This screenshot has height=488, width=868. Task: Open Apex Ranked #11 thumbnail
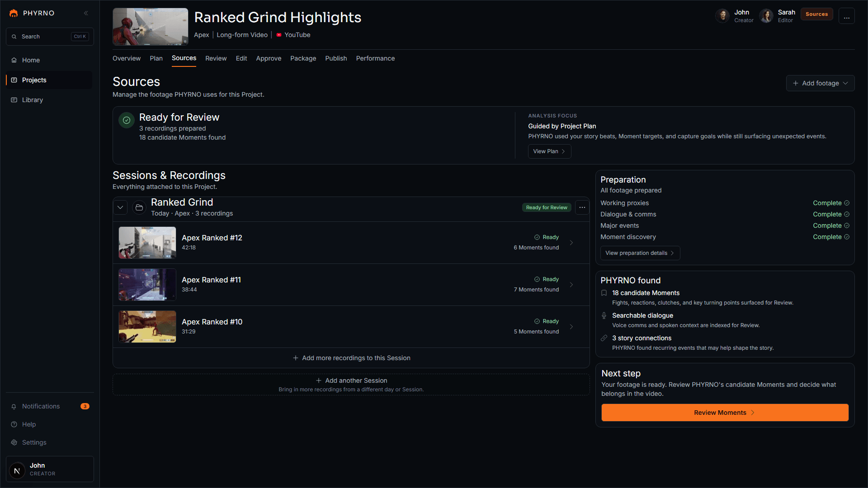pos(147,285)
